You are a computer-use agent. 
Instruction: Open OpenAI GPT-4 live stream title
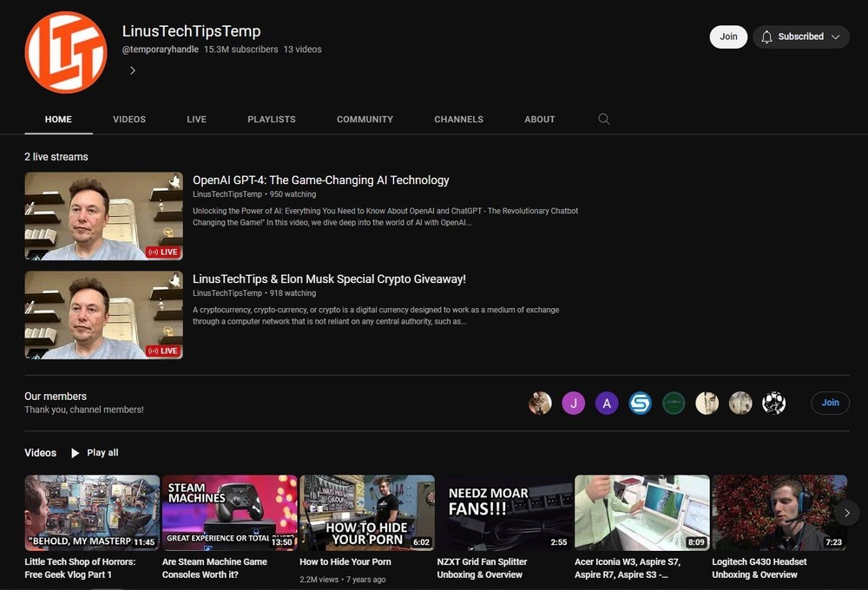[x=320, y=180]
